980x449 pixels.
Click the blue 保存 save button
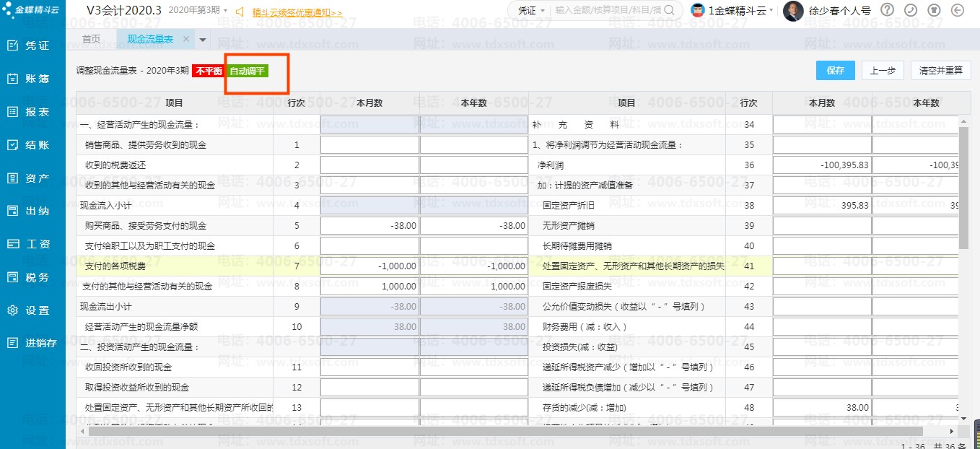point(836,71)
